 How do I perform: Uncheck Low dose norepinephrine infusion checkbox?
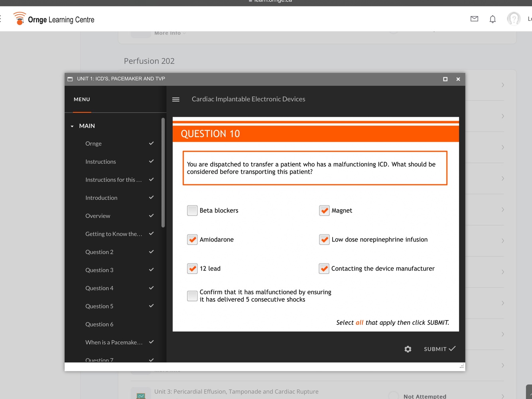tap(324, 240)
